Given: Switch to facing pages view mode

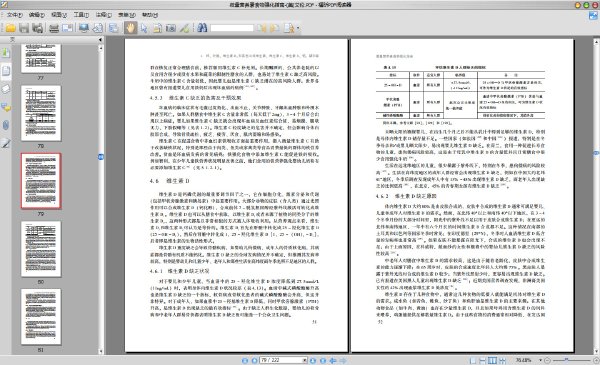Looking at the screenshot, I should [x=492, y=360].
